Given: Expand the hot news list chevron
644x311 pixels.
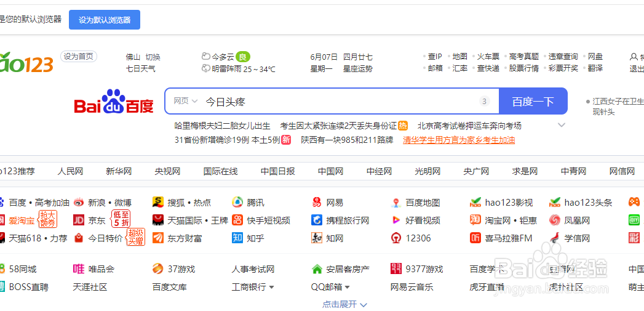Looking at the screenshot, I should (562, 125).
